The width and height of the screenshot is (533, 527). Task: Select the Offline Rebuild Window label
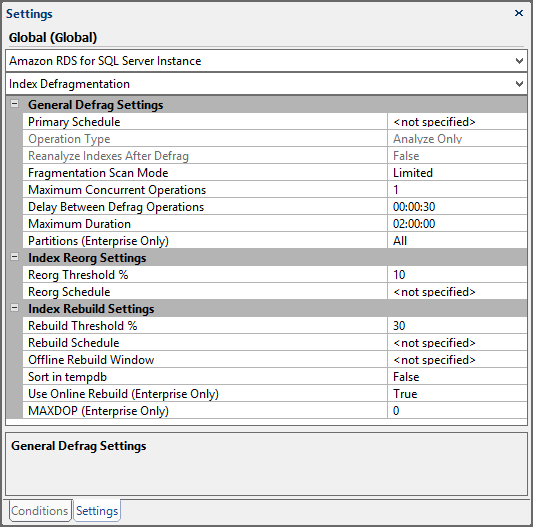click(x=91, y=360)
